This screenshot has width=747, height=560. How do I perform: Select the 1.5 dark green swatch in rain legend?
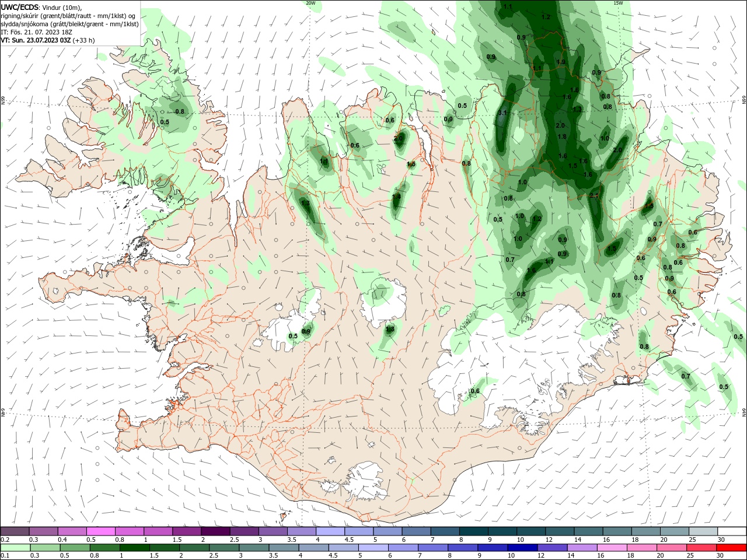pyautogui.click(x=164, y=548)
